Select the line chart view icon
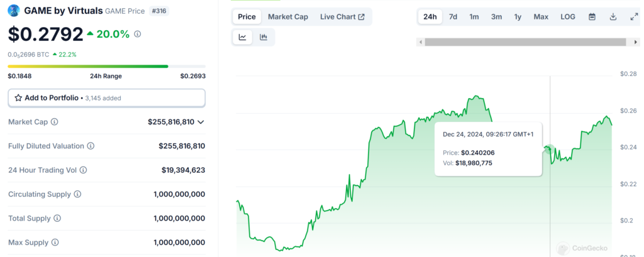644x257 pixels. [x=243, y=37]
